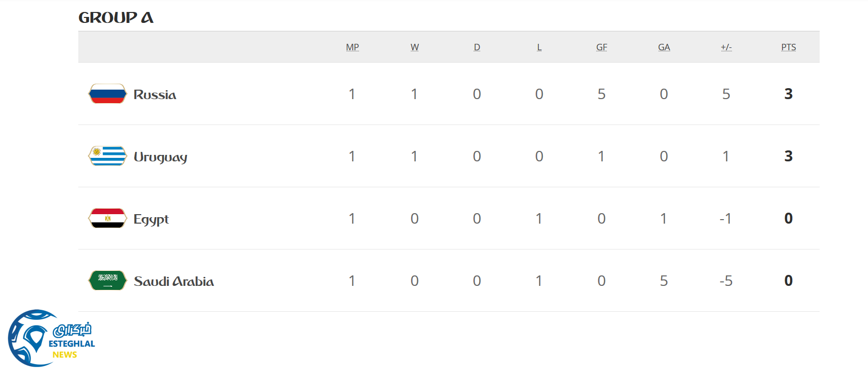
Task: Click the GF column header
Action: pos(602,47)
